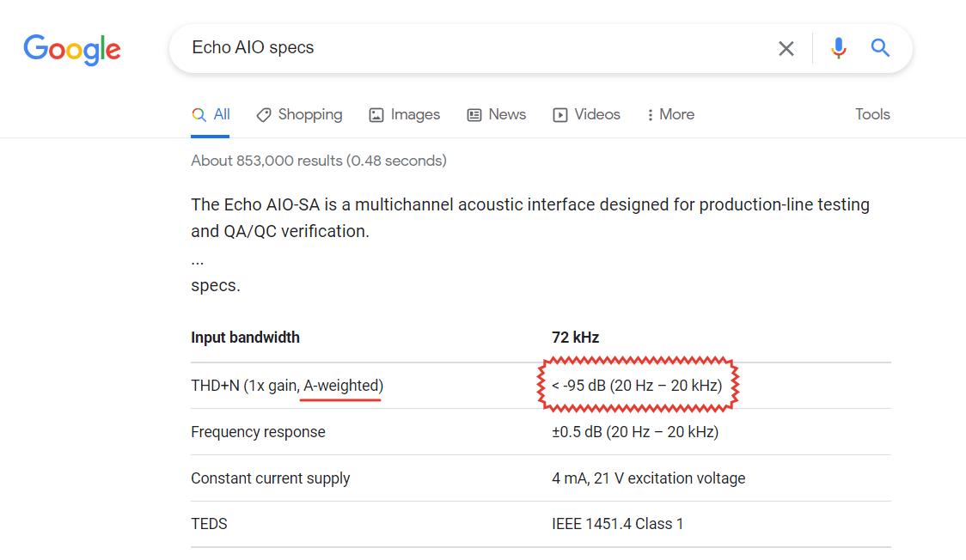Click the 'Frequency response' row label
Screen dimensions: 966x560
pyautogui.click(x=258, y=432)
